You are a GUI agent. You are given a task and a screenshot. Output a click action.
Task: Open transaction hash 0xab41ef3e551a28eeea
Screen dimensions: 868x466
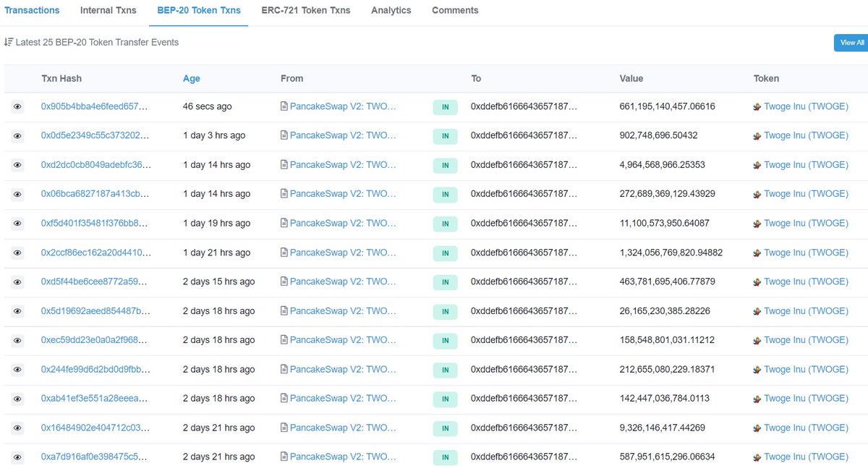click(95, 399)
